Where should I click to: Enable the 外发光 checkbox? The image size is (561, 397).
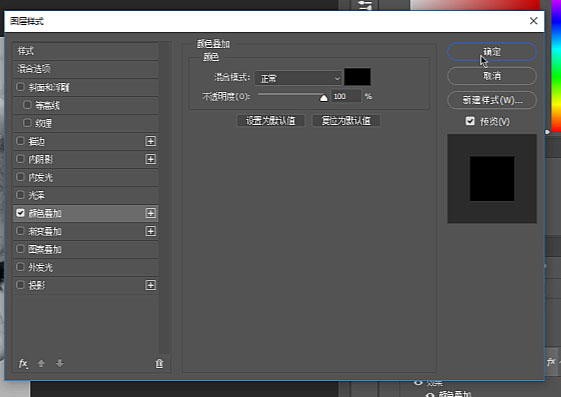pyautogui.click(x=20, y=267)
